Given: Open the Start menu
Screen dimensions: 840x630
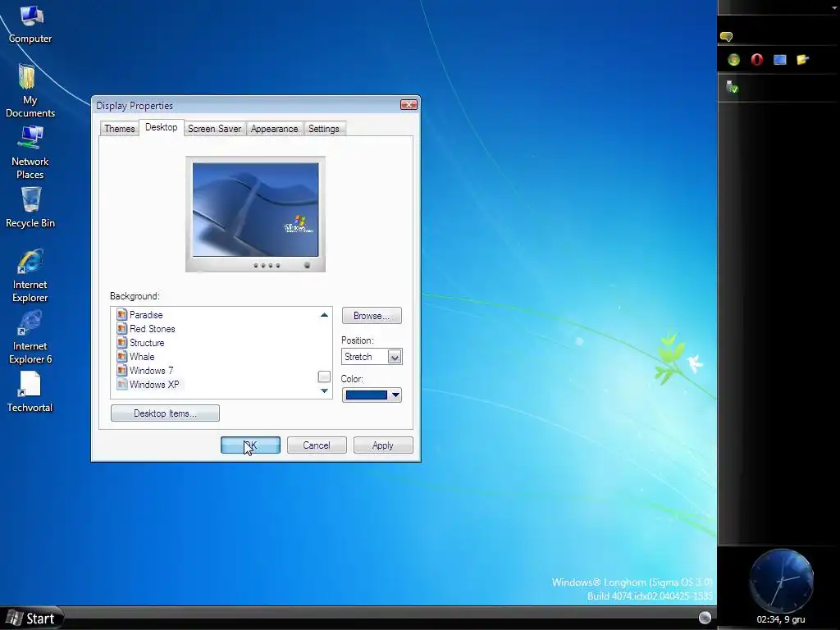Looking at the screenshot, I should click(32, 619).
